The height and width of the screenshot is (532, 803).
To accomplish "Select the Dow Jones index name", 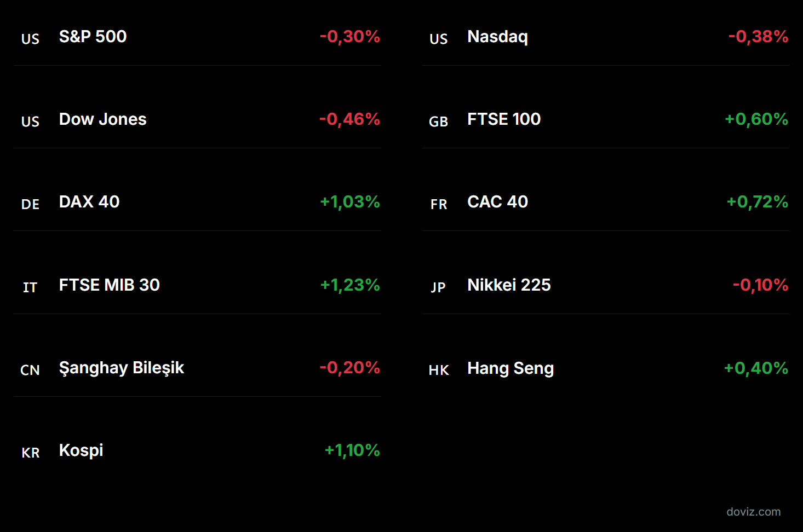I will [x=102, y=119].
